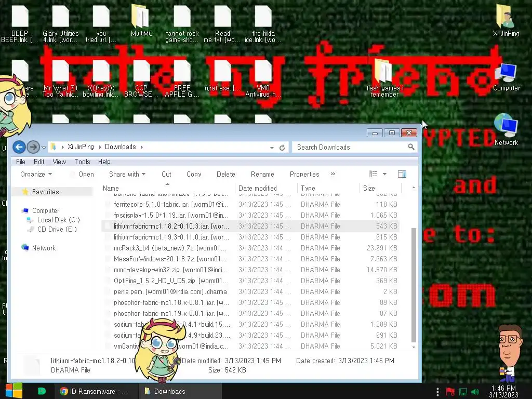Select MultiMC desktop folder icon

point(141,20)
